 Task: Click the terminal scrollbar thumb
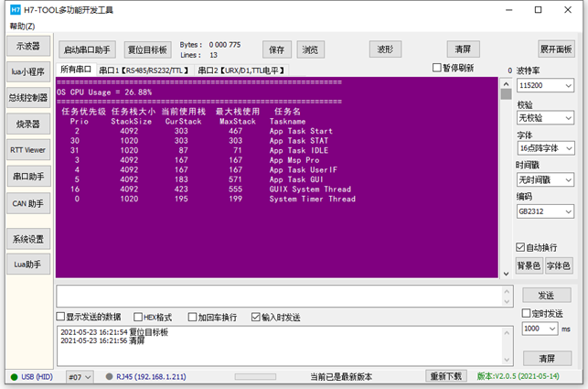pos(507,94)
